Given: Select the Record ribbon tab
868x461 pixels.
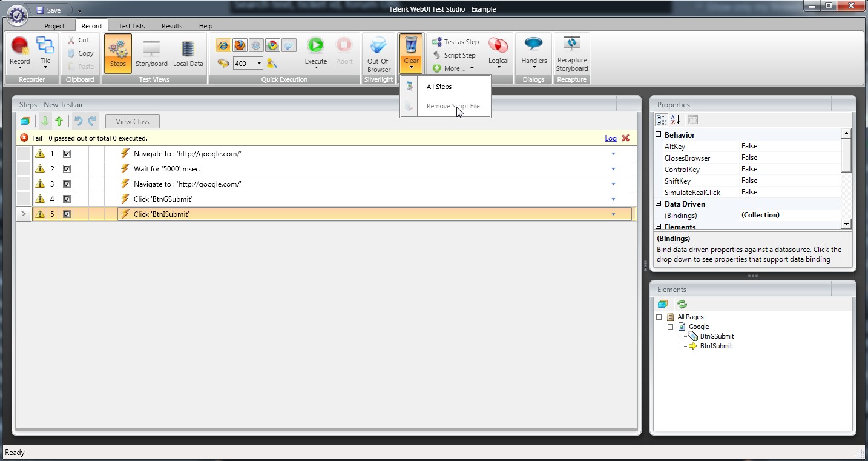Looking at the screenshot, I should (x=91, y=26).
